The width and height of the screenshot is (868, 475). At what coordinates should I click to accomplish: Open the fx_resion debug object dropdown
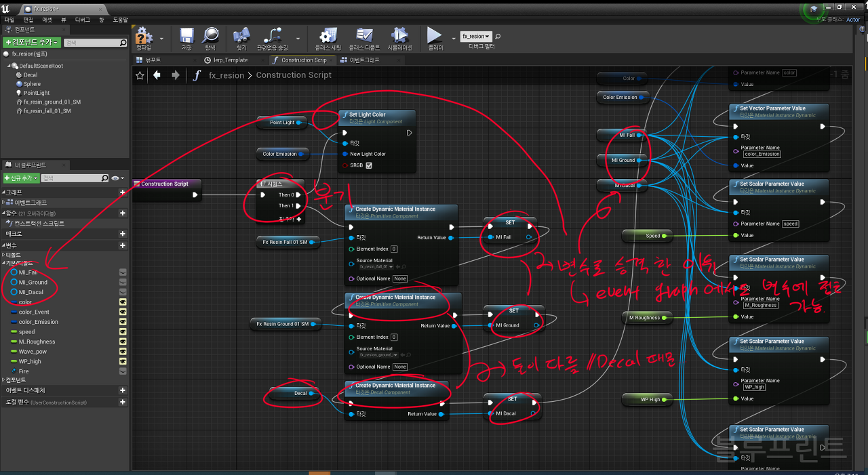coord(475,36)
